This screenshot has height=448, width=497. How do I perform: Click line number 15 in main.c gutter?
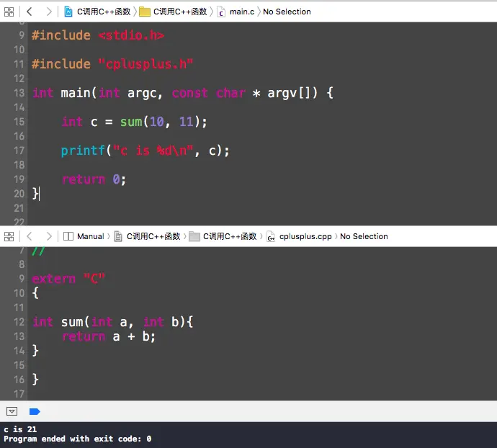[x=19, y=122]
